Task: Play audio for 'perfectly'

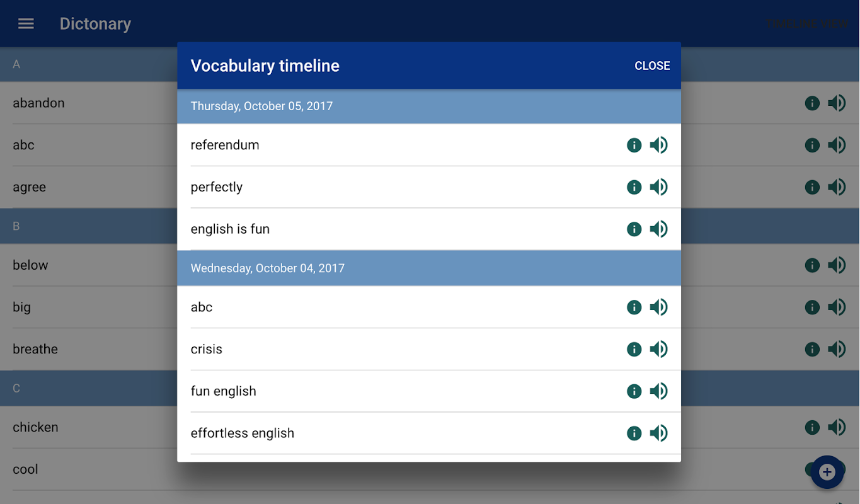Action: click(x=658, y=187)
